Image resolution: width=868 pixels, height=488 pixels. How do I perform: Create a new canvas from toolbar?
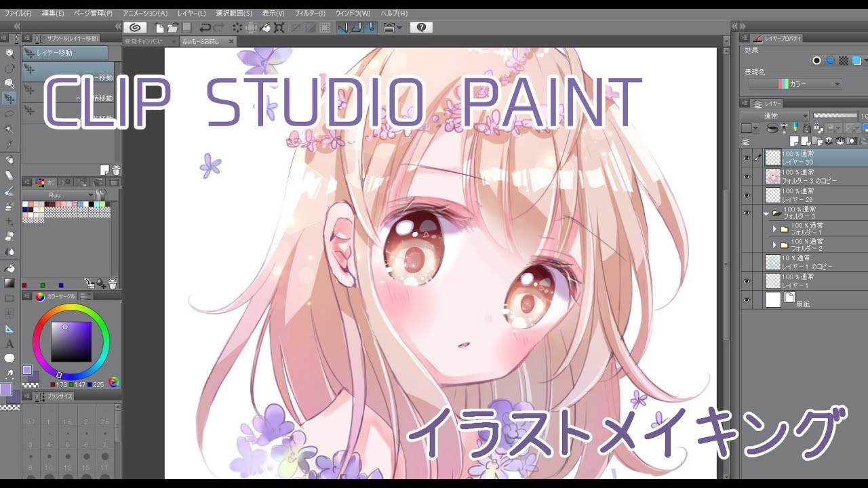point(159,28)
